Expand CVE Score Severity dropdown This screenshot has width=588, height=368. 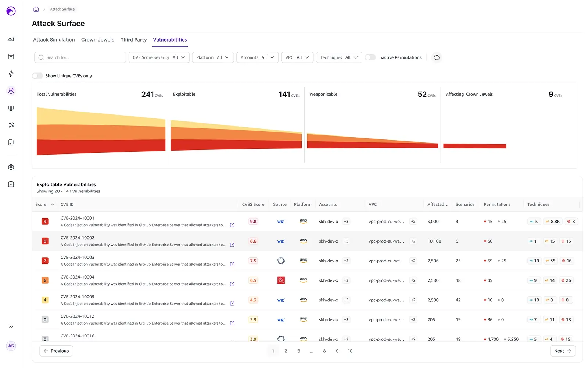(x=159, y=57)
